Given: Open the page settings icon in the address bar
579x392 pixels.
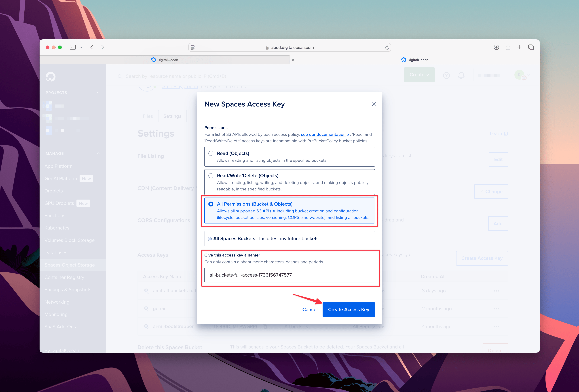Looking at the screenshot, I should (193, 47).
